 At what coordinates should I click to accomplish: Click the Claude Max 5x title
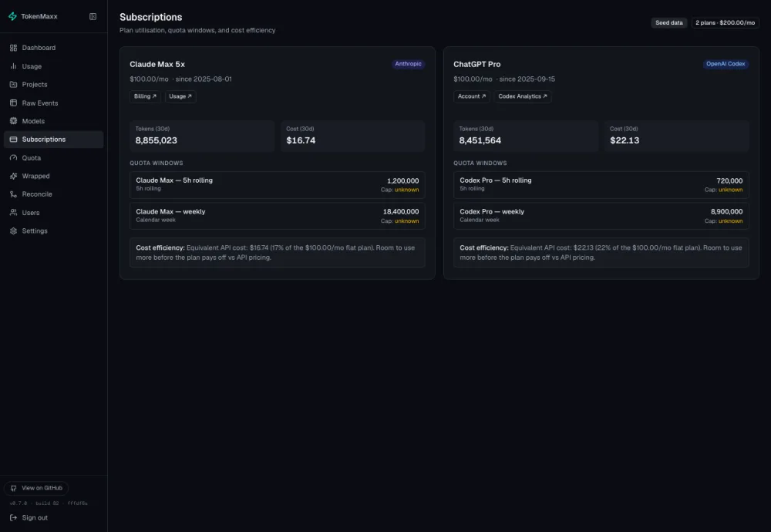[x=157, y=65]
